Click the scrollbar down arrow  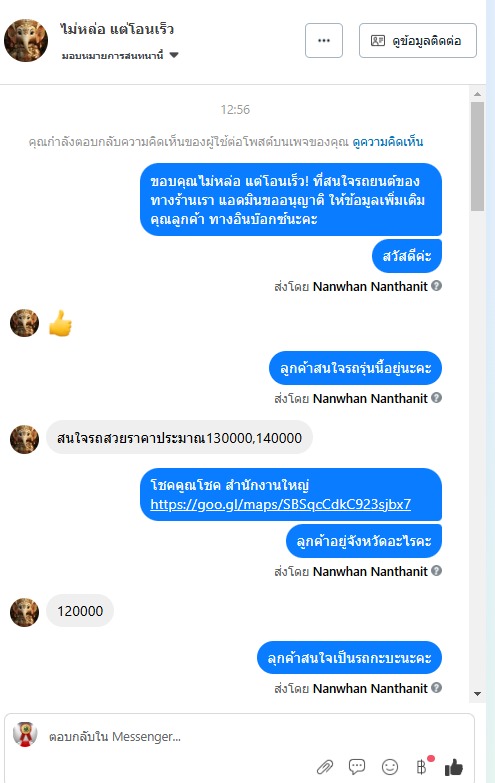[477, 694]
